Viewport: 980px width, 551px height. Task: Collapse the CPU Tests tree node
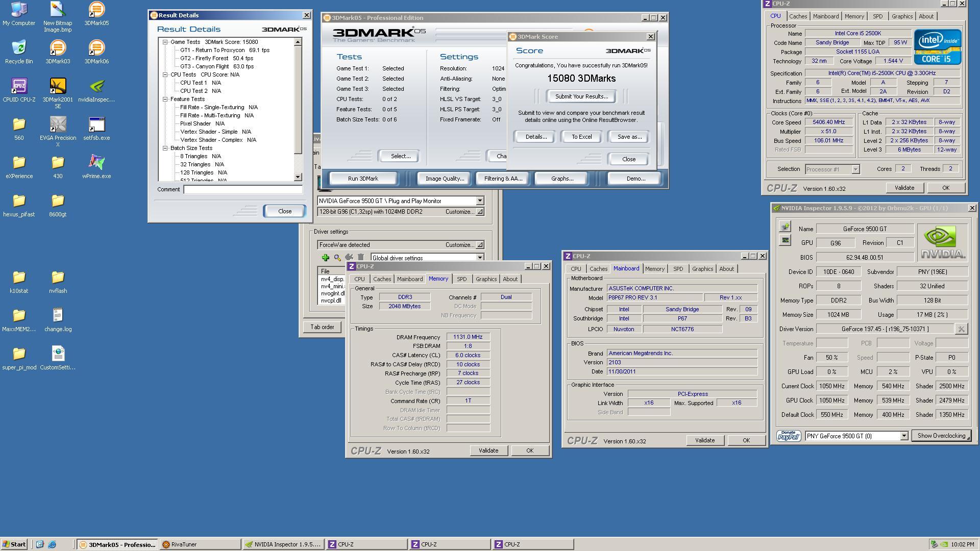coord(165,74)
